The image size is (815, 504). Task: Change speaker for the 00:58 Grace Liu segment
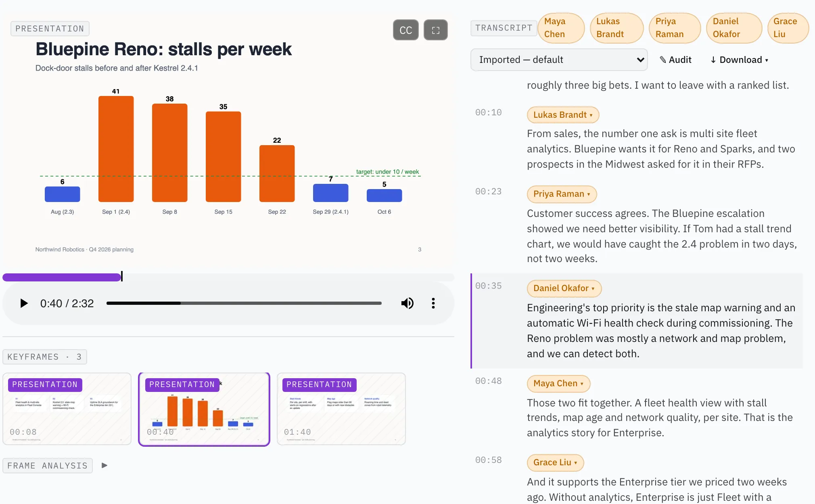(x=555, y=462)
